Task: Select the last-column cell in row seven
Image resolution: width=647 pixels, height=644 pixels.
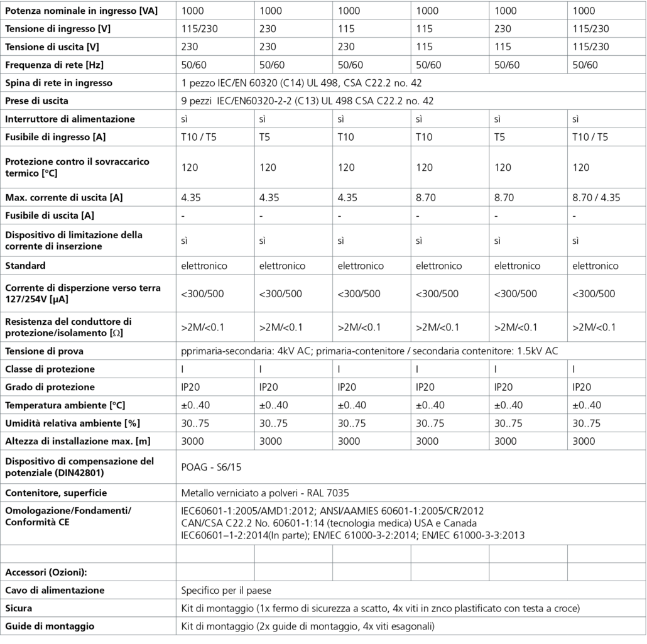Action: coord(606,119)
